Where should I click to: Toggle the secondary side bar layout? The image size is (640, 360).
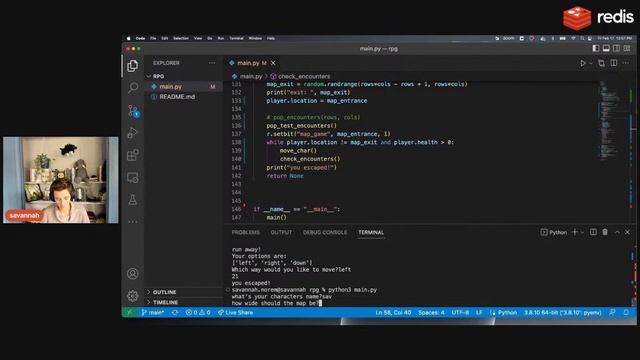click(616, 49)
